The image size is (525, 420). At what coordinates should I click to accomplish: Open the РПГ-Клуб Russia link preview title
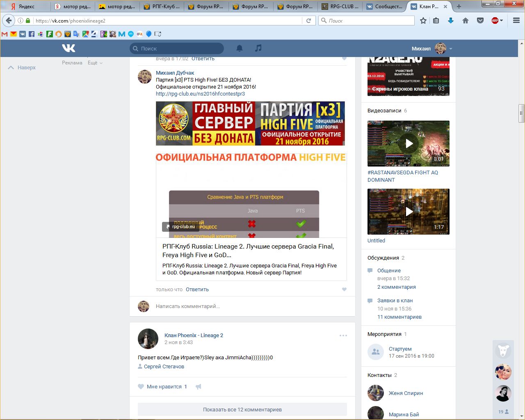coord(248,251)
